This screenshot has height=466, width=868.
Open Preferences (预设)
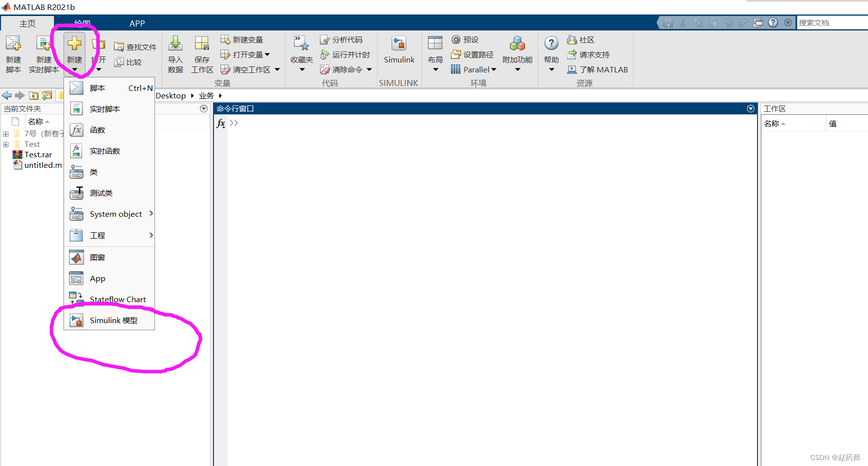(465, 39)
